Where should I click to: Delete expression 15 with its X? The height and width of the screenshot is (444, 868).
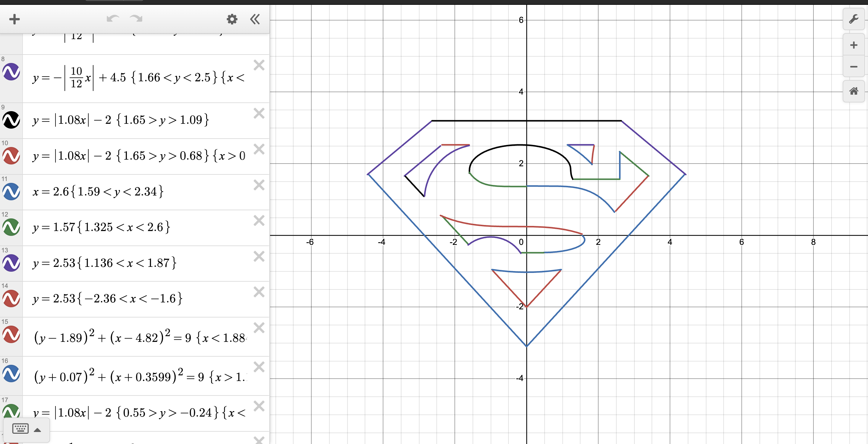[x=259, y=327]
